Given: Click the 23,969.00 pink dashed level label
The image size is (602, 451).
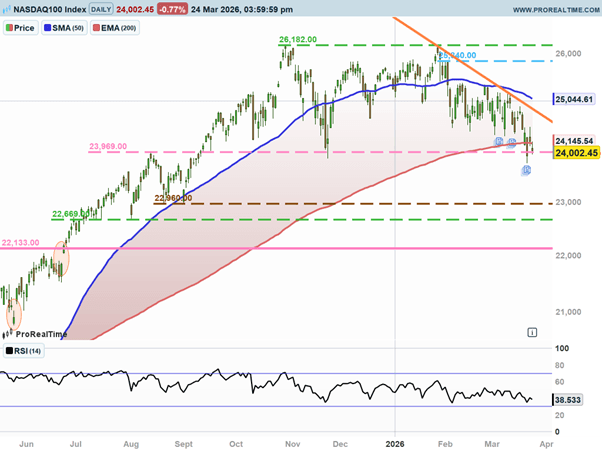Looking at the screenshot, I should [108, 146].
